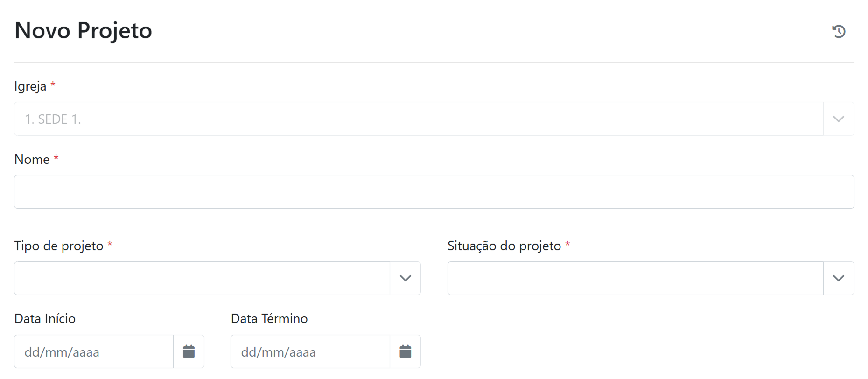Click the Data Término label
The image size is (868, 379).
tap(269, 319)
